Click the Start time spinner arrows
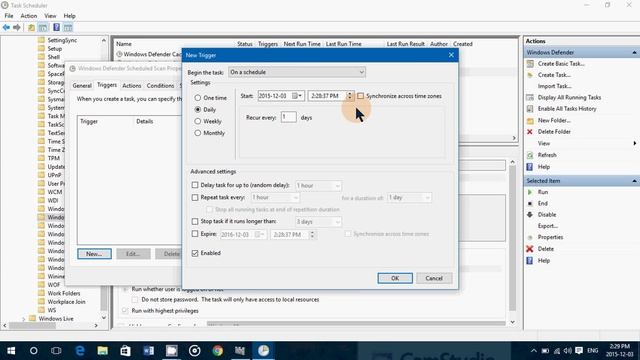Viewport: 640px width, 360px height. tap(350, 96)
